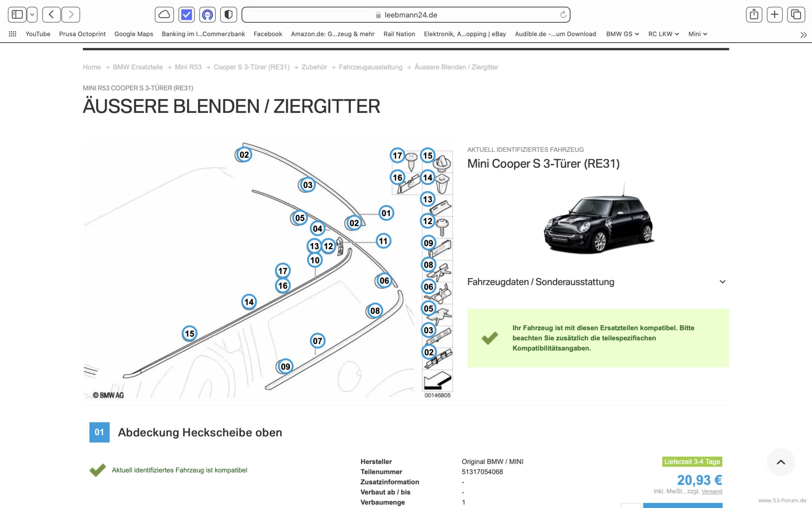Open the Rail Nation bookmark
This screenshot has width=812, height=508.
click(399, 34)
